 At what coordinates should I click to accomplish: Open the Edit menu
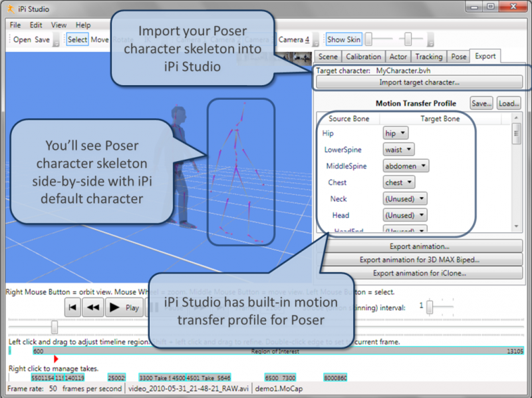point(36,25)
